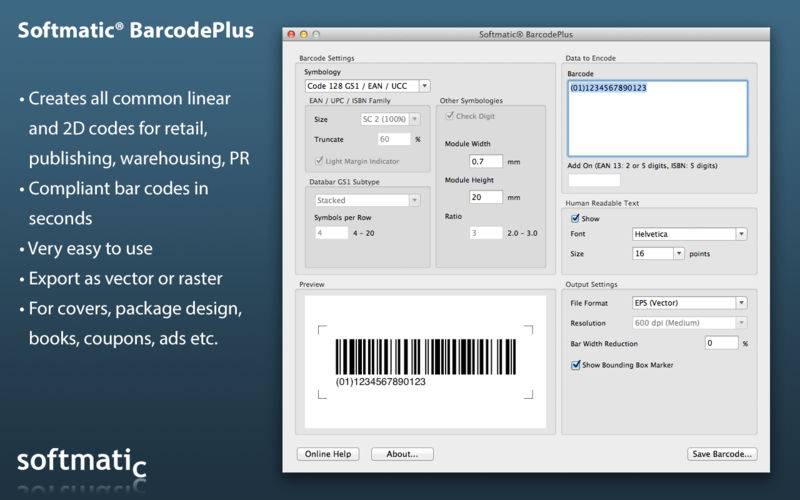The image size is (800, 500).
Task: Click inside the Barcode data text area
Action: tap(658, 118)
